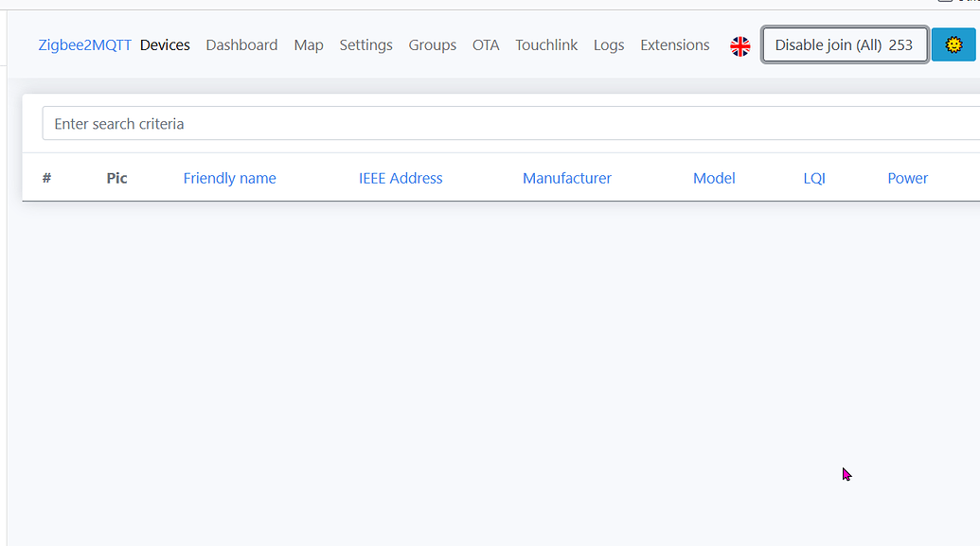Screen dimensions: 980x546
Task: Sort devices by IEEE Address
Action: pyautogui.click(x=401, y=178)
